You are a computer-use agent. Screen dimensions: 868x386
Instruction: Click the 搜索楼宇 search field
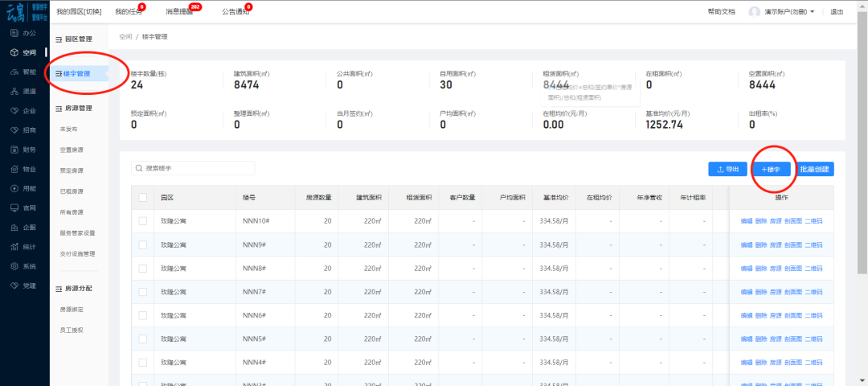(193, 168)
